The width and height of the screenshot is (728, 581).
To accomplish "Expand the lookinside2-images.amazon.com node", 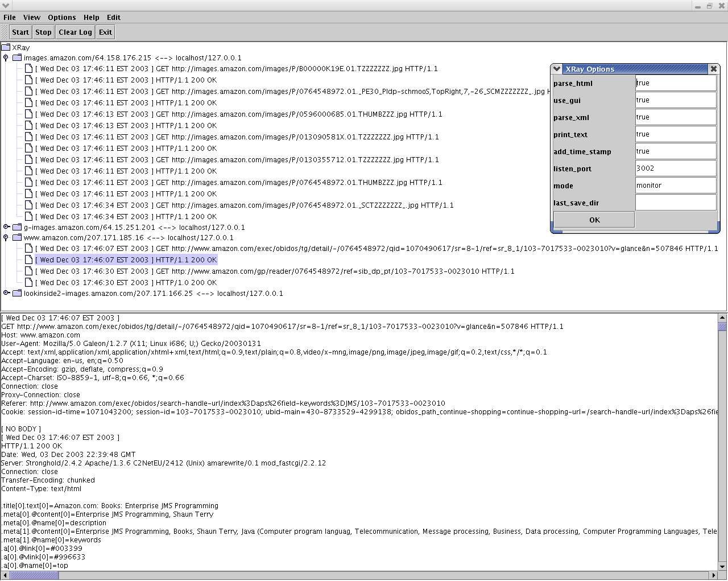I will point(6,294).
